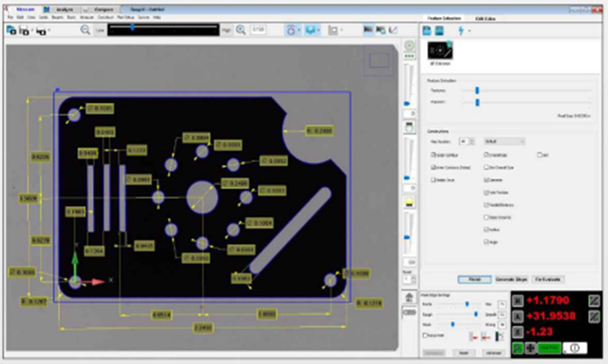Screen dimensions: 608x364
Task: Click the second blue image icon in right panel
Action: 439,30
